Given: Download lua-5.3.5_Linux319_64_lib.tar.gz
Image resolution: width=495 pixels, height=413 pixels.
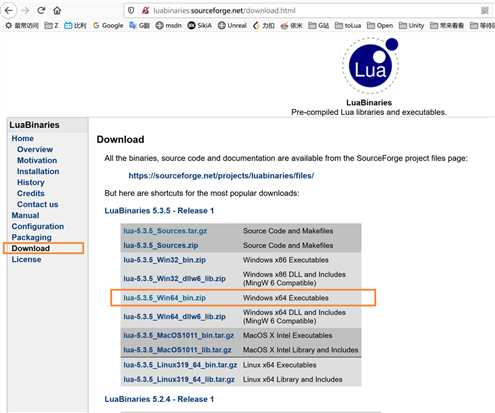Looking at the screenshot, I should click(179, 379).
